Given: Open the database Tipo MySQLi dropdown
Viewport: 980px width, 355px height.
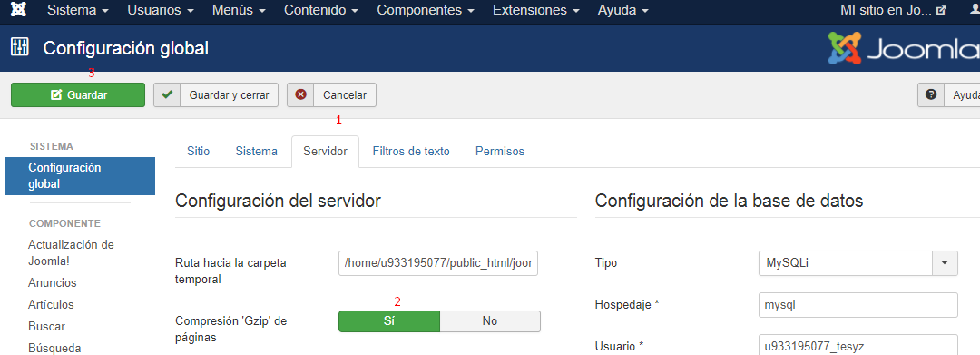Looking at the screenshot, I should pyautogui.click(x=857, y=263).
